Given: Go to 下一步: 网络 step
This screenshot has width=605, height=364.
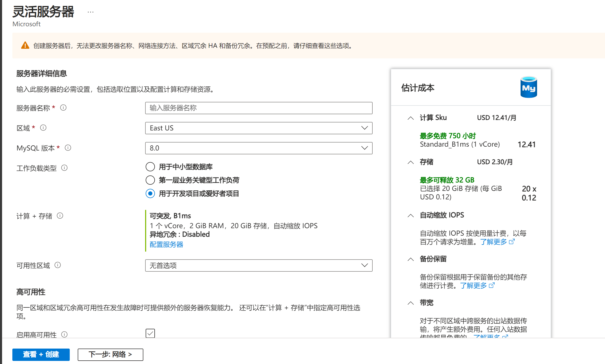Looking at the screenshot, I should [x=110, y=354].
